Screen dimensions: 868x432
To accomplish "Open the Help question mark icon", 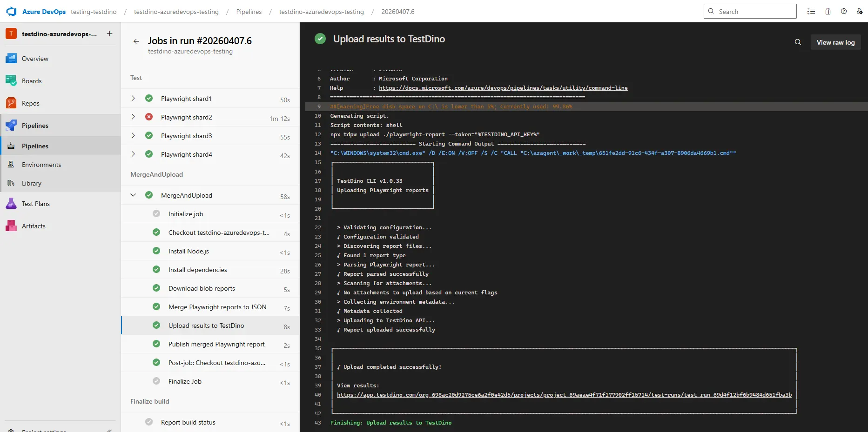I will (844, 11).
